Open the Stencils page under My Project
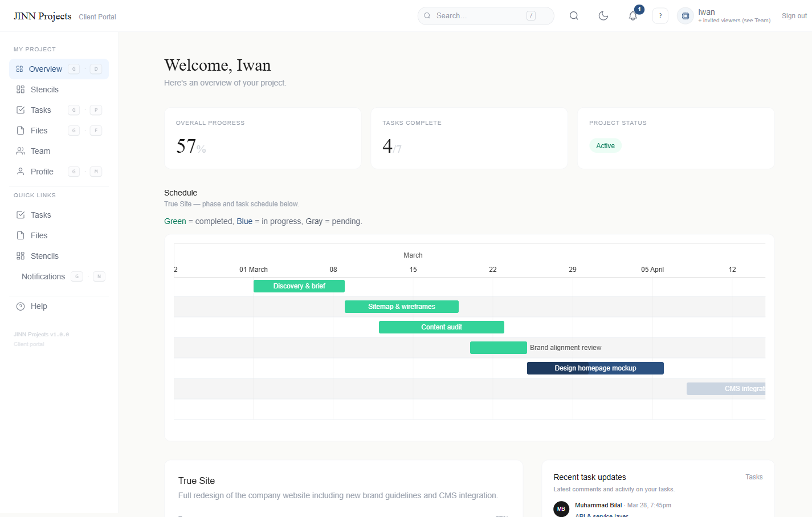Screen dimensions: 812x517 coord(59,89)
